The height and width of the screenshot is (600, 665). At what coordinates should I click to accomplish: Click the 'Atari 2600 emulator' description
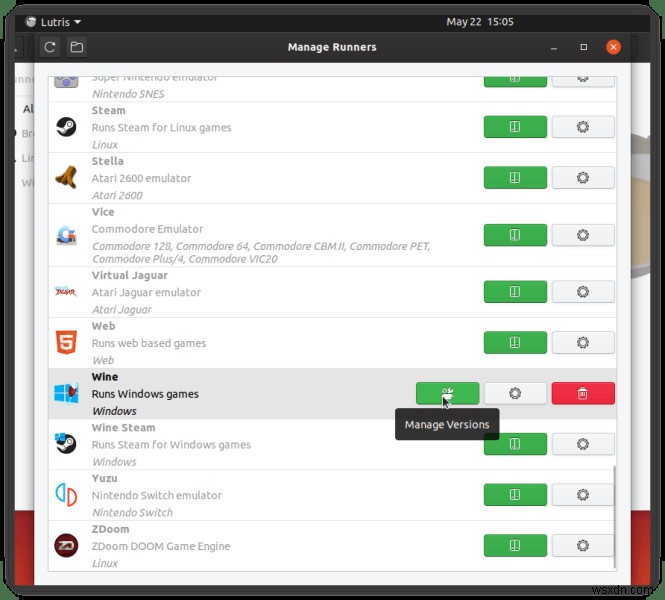point(141,178)
